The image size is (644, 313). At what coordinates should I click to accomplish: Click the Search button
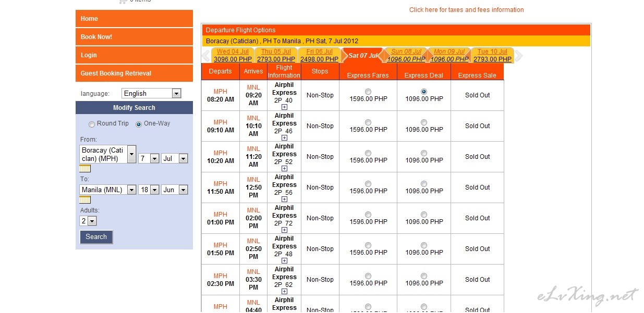96,237
